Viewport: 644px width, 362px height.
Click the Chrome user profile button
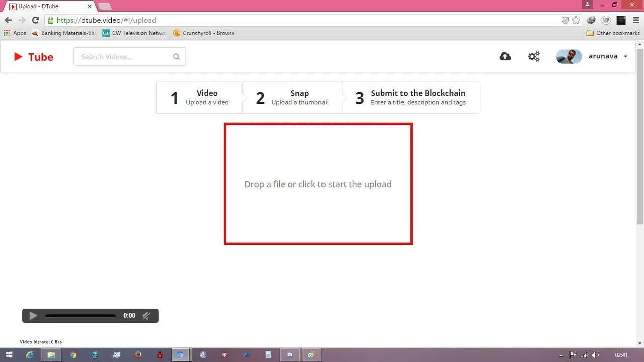tap(588, 4)
